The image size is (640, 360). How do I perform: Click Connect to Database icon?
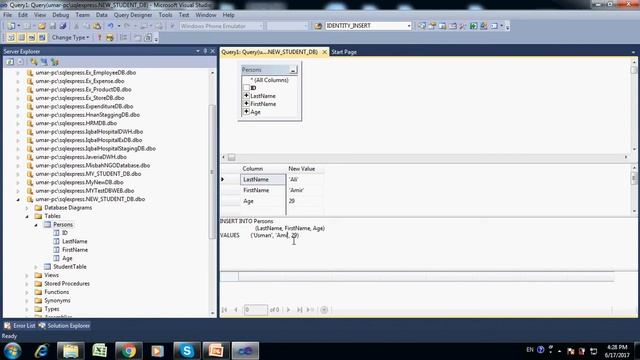coord(34,62)
